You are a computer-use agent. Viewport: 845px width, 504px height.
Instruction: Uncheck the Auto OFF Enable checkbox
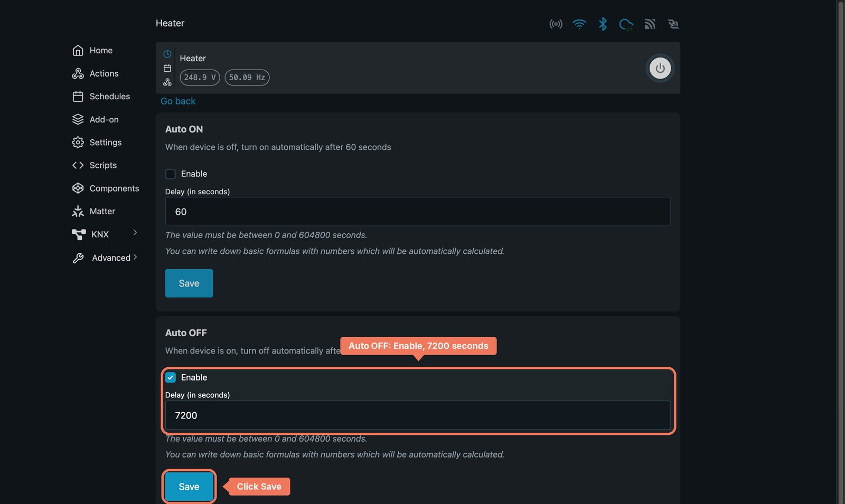171,377
